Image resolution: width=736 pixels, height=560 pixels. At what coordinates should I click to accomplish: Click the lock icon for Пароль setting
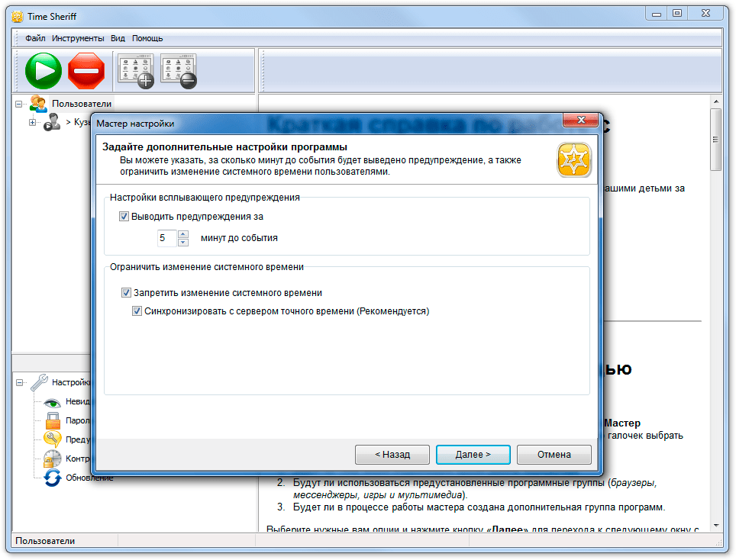point(53,420)
